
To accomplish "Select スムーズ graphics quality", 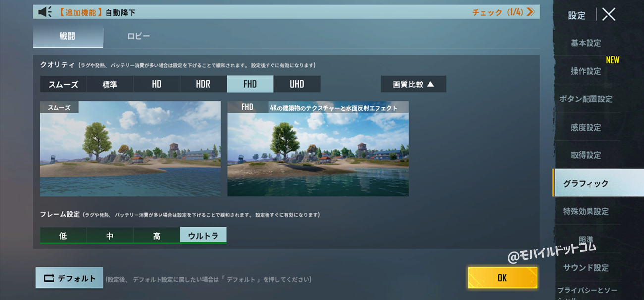I will coord(63,84).
